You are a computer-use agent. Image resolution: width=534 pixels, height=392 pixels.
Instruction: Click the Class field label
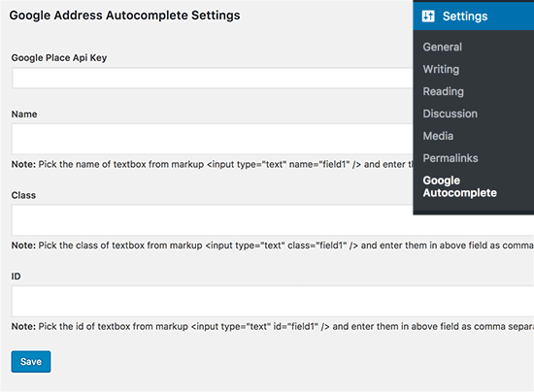(x=23, y=195)
